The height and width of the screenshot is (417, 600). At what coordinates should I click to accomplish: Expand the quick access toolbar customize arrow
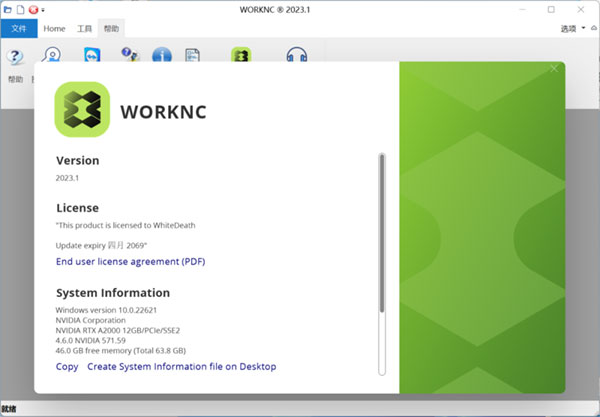[x=43, y=10]
